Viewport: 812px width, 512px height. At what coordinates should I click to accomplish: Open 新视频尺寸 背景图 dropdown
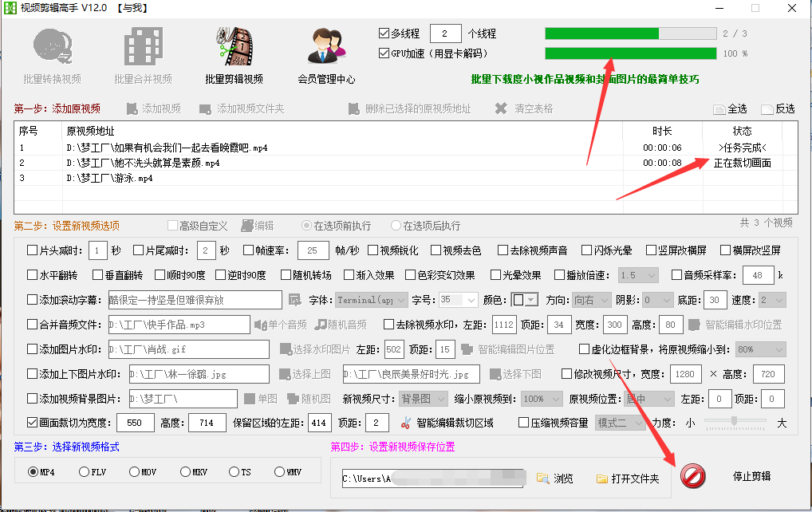(423, 399)
